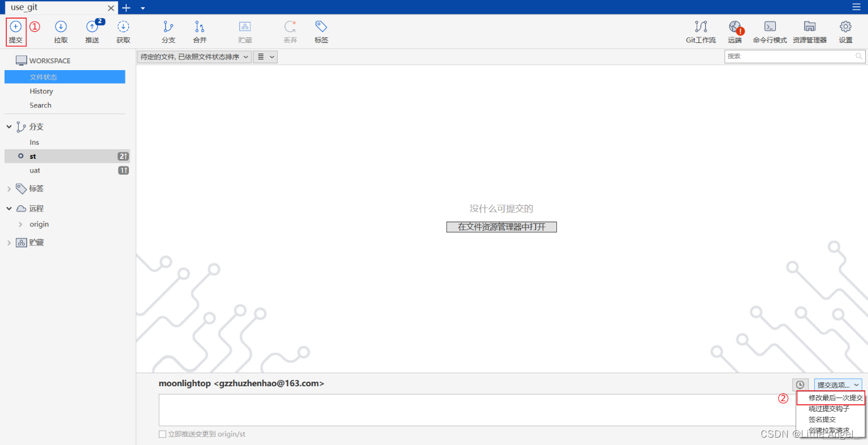868x445 pixels.
Task: Close the use_git tab
Action: click(111, 8)
